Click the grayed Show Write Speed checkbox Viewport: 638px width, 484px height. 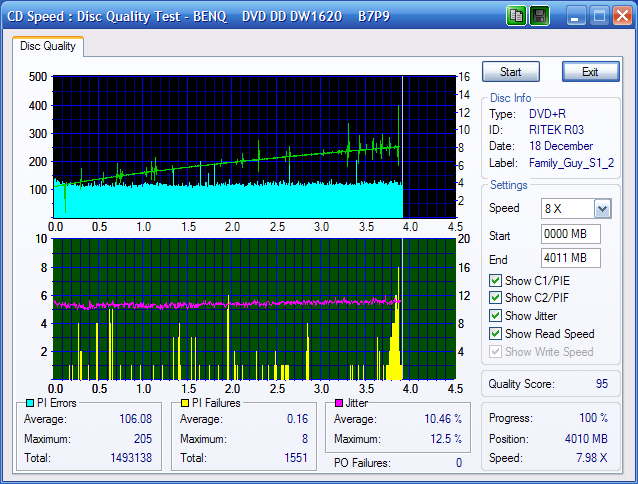tap(495, 351)
